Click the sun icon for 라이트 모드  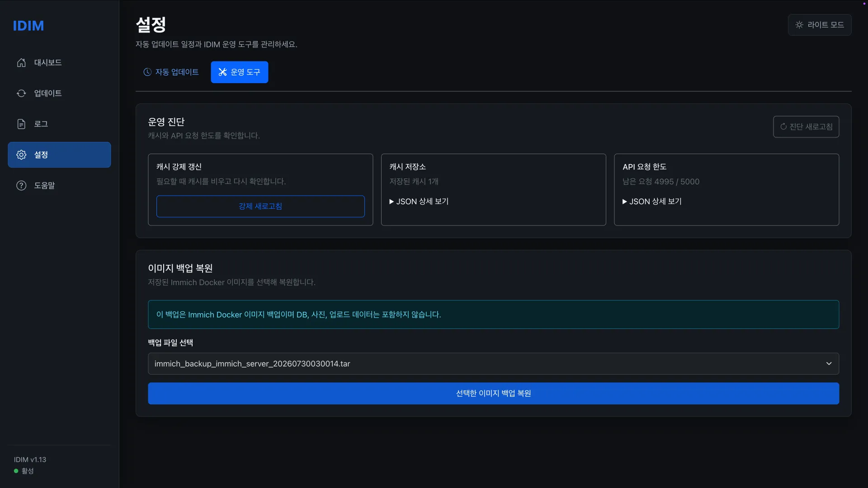(x=799, y=25)
